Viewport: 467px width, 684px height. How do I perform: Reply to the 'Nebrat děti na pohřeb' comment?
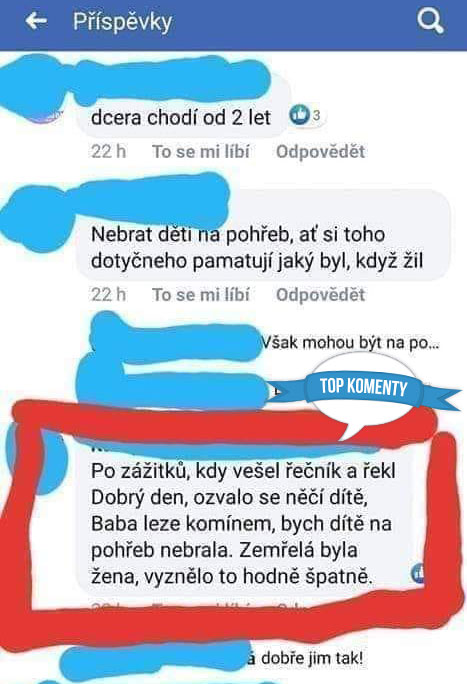pyautogui.click(x=320, y=295)
